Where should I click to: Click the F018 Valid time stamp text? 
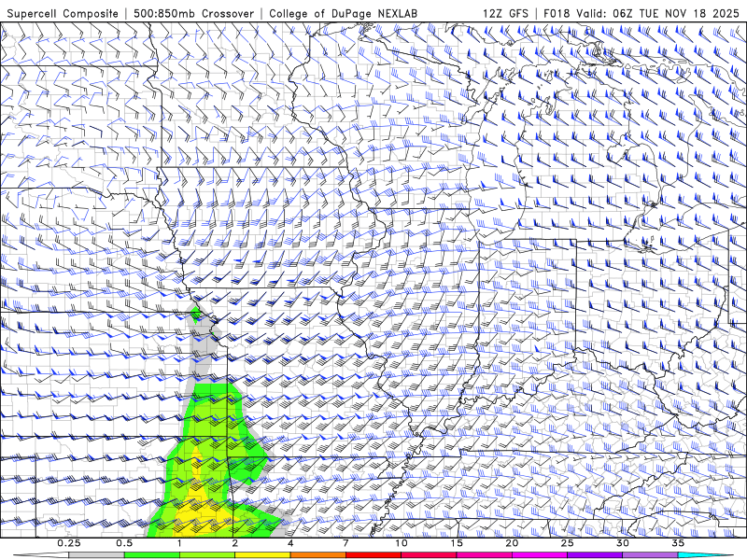(x=641, y=13)
